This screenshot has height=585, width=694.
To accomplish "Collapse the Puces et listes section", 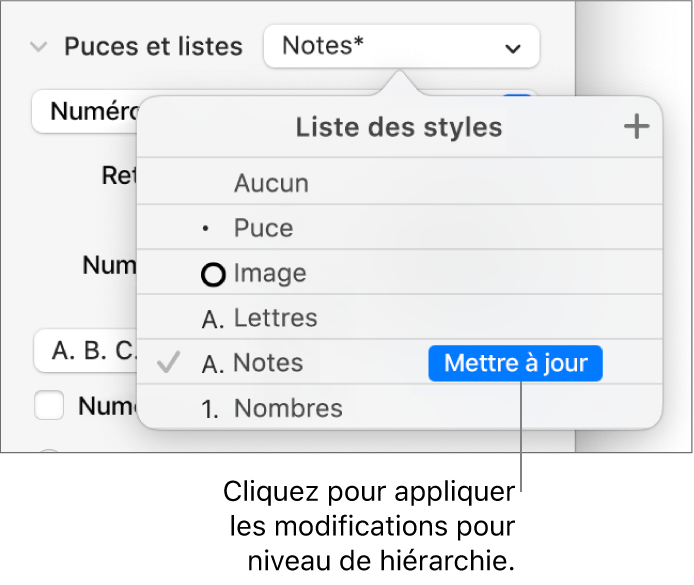I will (39, 47).
